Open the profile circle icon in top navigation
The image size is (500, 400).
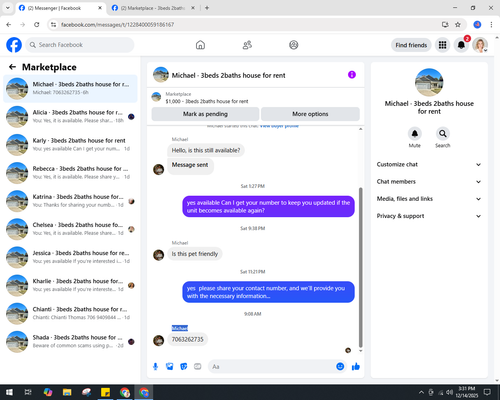pyautogui.click(x=294, y=45)
